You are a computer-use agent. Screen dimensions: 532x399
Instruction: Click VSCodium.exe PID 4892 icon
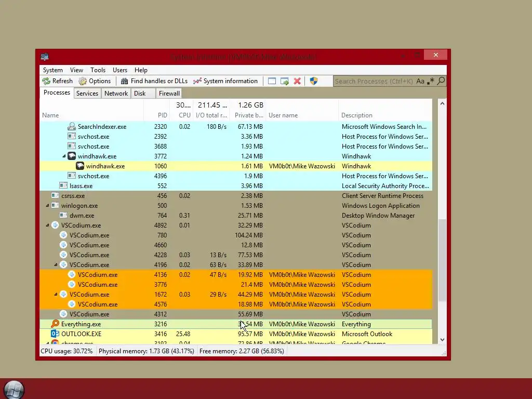point(55,225)
